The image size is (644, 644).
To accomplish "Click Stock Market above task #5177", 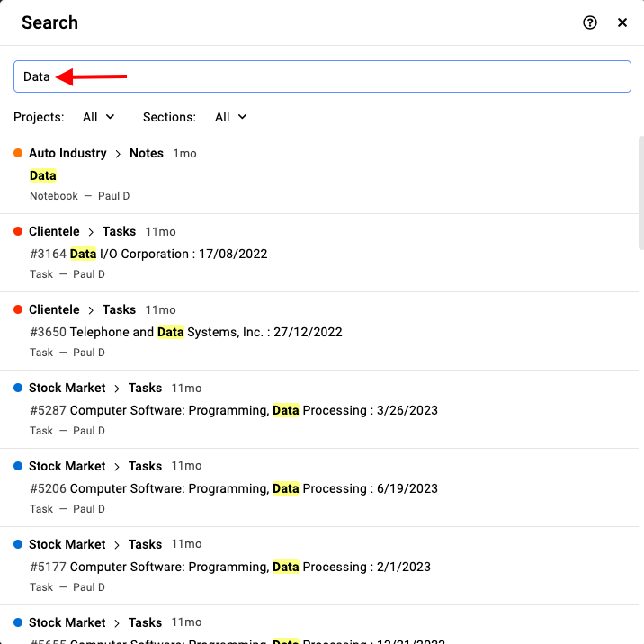I will (x=67, y=544).
